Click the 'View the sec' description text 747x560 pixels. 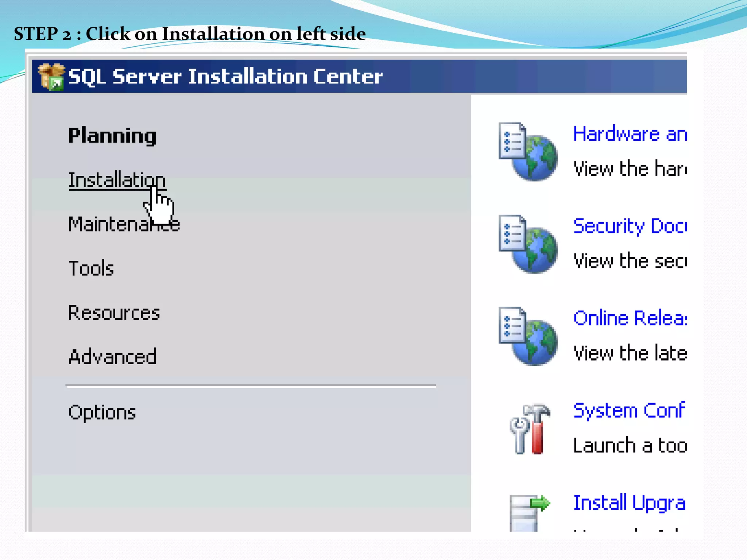(630, 261)
